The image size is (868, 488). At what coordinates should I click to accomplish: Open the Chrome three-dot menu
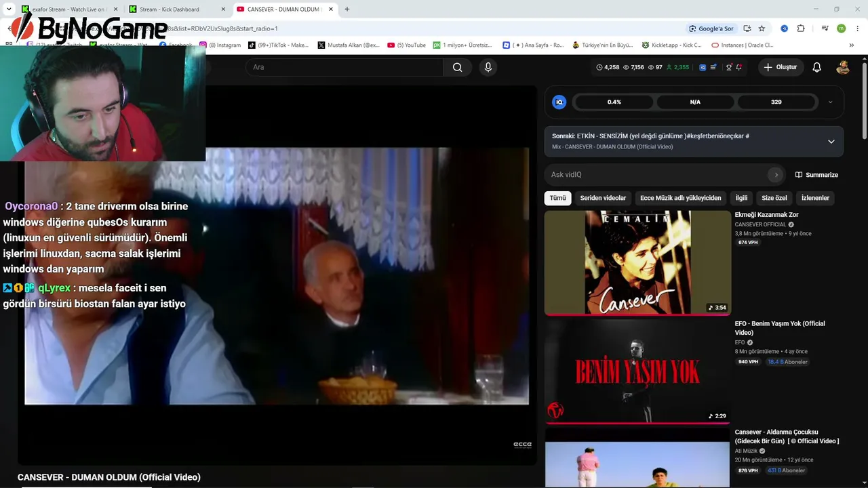pos(858,28)
